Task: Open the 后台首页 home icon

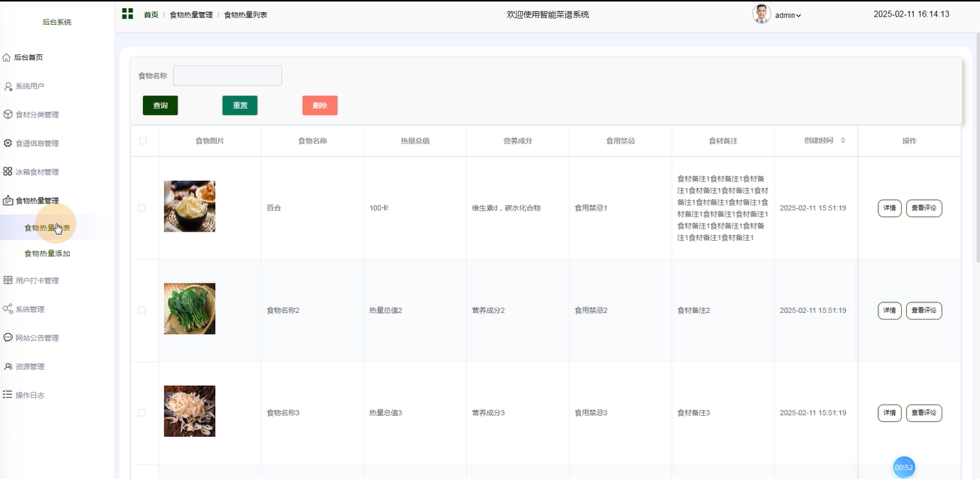Action: click(7, 57)
